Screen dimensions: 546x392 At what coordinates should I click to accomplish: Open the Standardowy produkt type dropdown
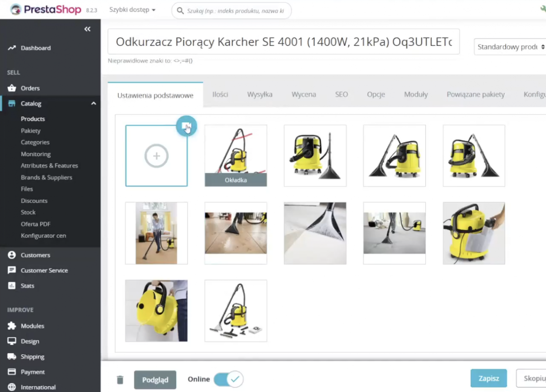pos(511,47)
